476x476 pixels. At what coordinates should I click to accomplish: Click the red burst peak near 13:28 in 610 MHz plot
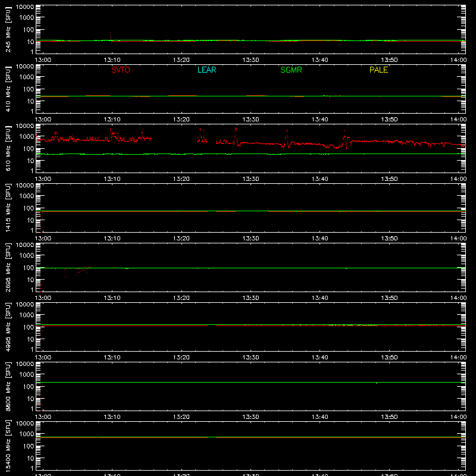(236, 135)
